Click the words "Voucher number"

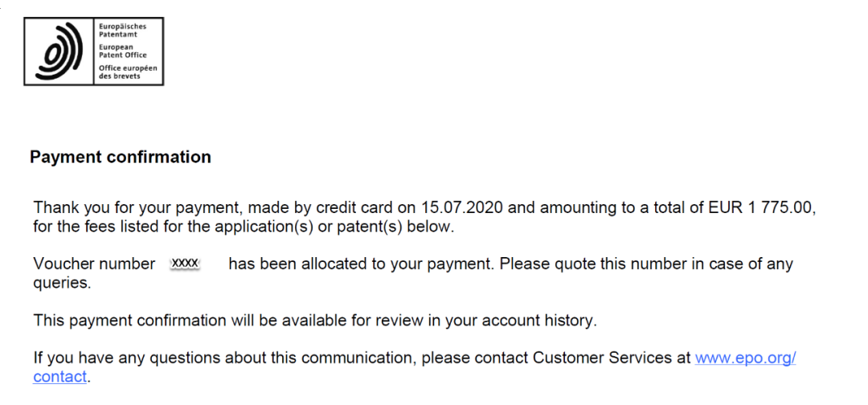click(94, 264)
